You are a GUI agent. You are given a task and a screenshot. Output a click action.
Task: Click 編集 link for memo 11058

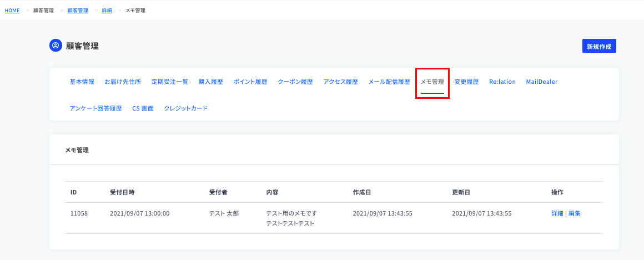click(575, 213)
